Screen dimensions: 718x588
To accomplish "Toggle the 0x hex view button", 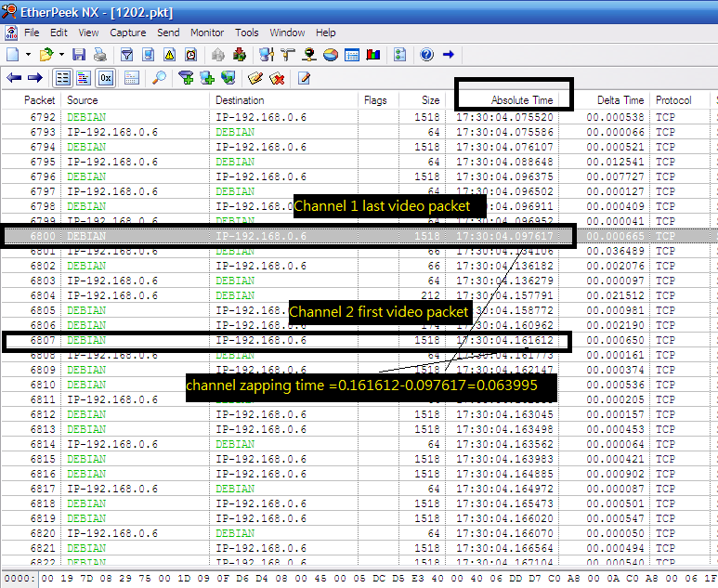I will tap(105, 78).
